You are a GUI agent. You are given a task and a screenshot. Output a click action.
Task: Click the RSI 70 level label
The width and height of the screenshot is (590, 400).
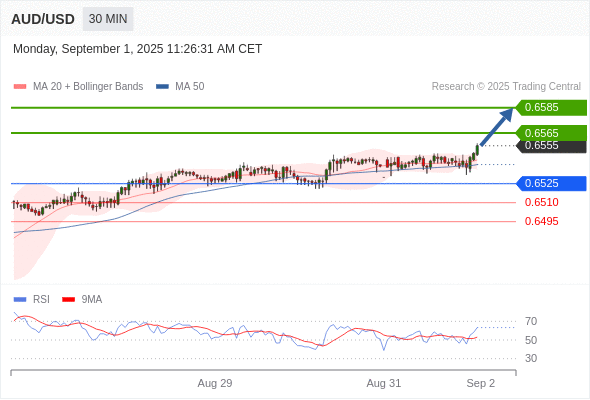click(531, 321)
